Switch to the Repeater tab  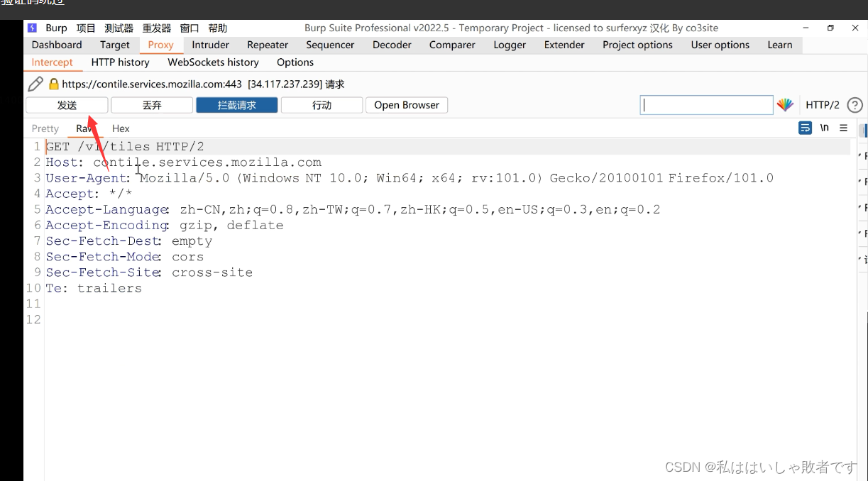[x=268, y=45]
